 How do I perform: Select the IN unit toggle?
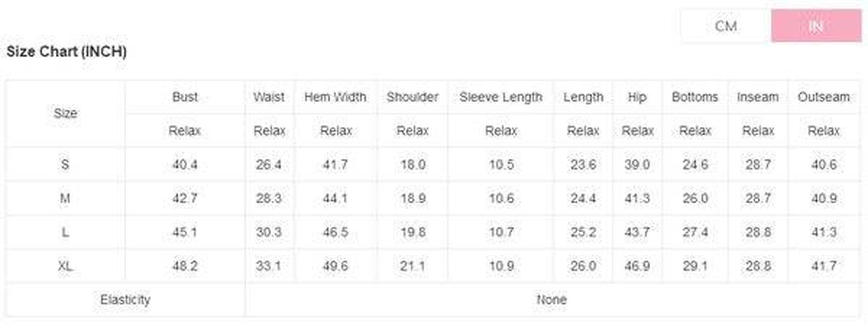pyautogui.click(x=816, y=26)
